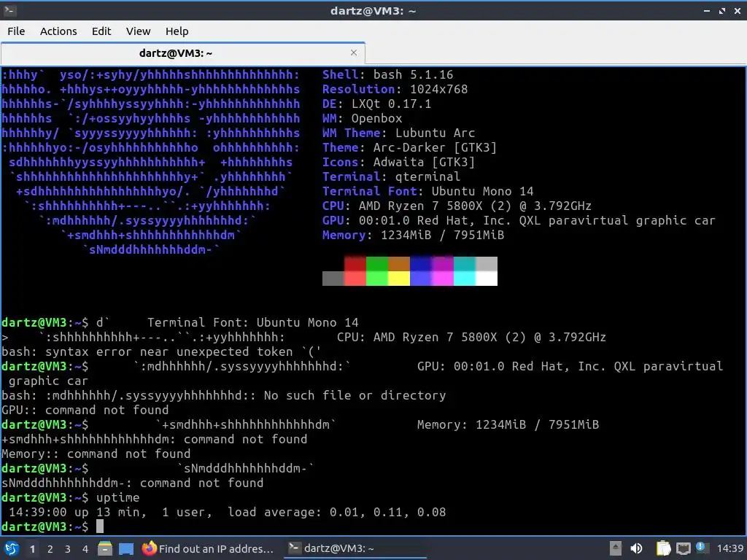Click the panel clock showing 14:39

click(x=729, y=548)
